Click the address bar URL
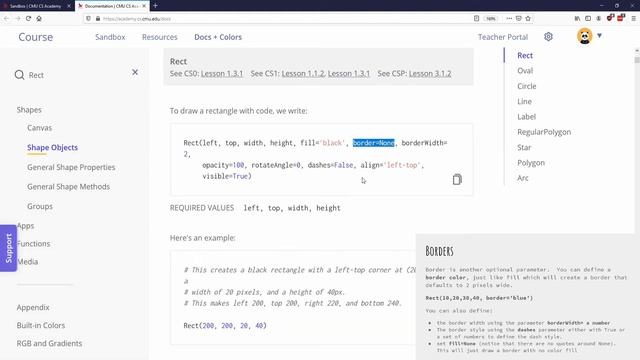Screen dimensions: 640x360 tap(137, 19)
